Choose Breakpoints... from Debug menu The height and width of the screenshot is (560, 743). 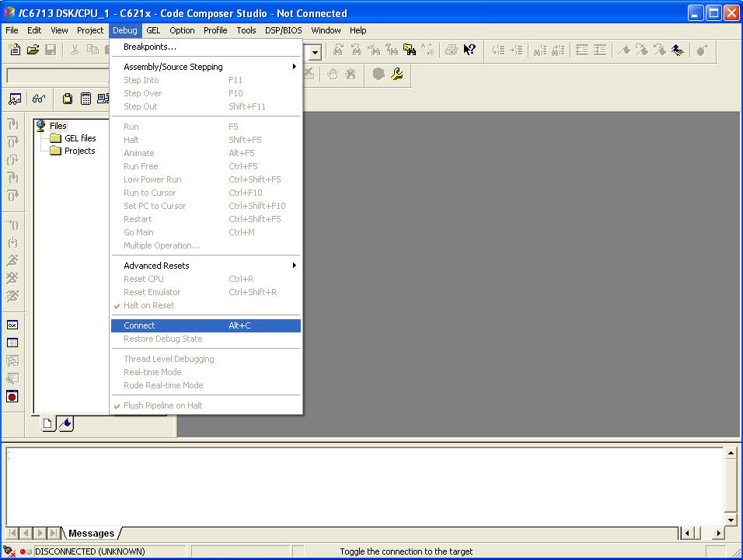click(206, 47)
